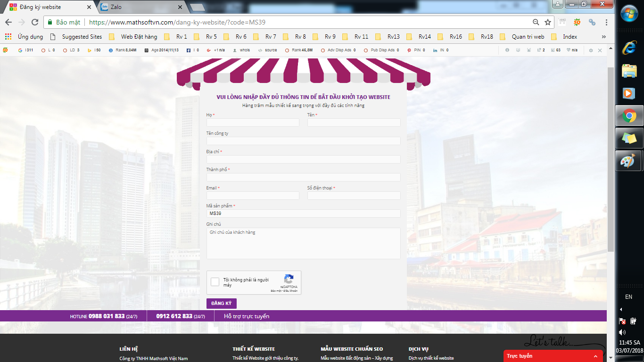The height and width of the screenshot is (362, 644).
Task: Open the Rv18 bookmark folder
Action: [x=480, y=36]
